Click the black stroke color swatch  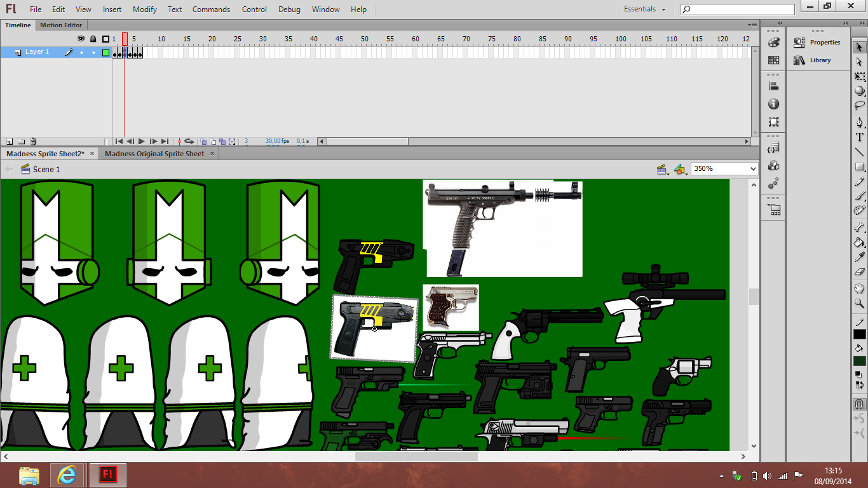pos(859,334)
